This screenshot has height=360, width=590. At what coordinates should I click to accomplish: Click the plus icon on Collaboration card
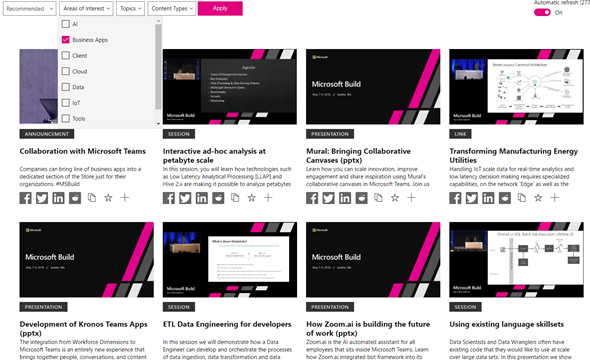click(125, 198)
